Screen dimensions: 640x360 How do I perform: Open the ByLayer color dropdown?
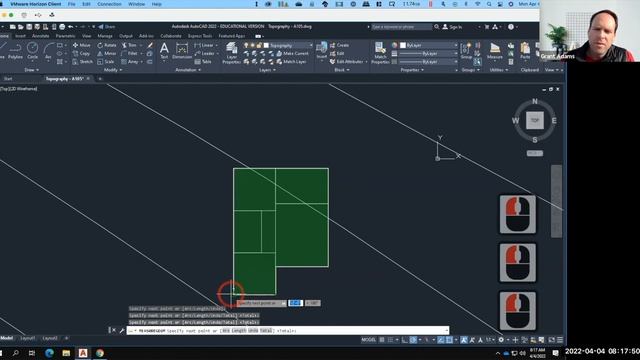429,45
